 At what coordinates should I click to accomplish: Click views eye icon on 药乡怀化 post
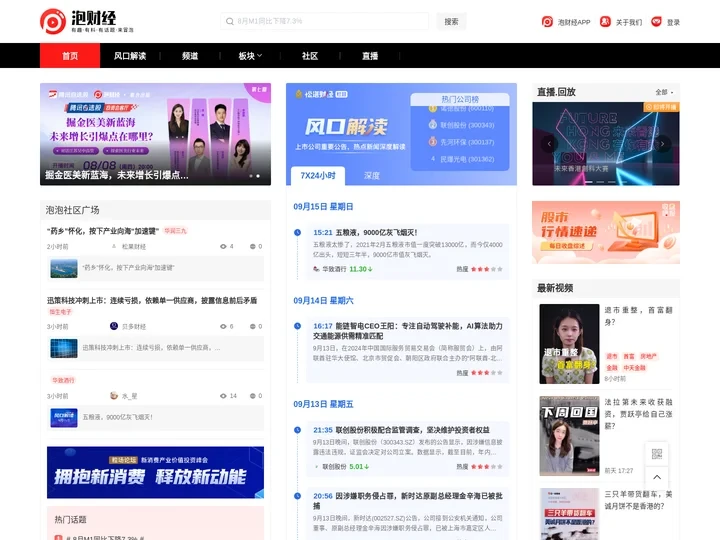[x=223, y=247]
